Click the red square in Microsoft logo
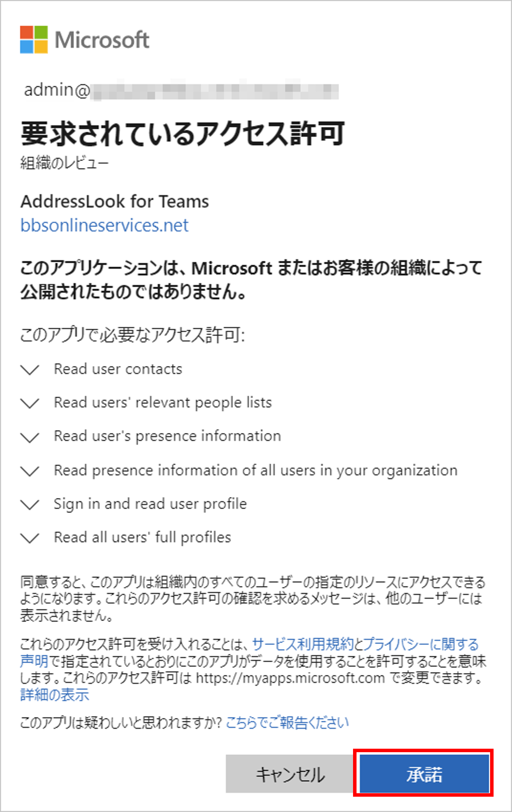512x812 pixels. 26,32
